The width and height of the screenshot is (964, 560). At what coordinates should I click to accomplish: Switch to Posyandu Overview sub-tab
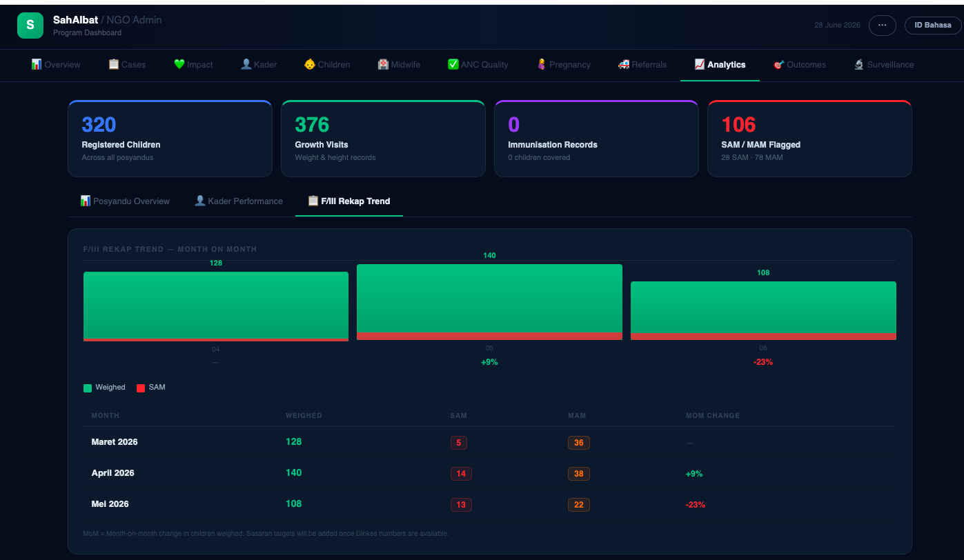pyautogui.click(x=125, y=201)
